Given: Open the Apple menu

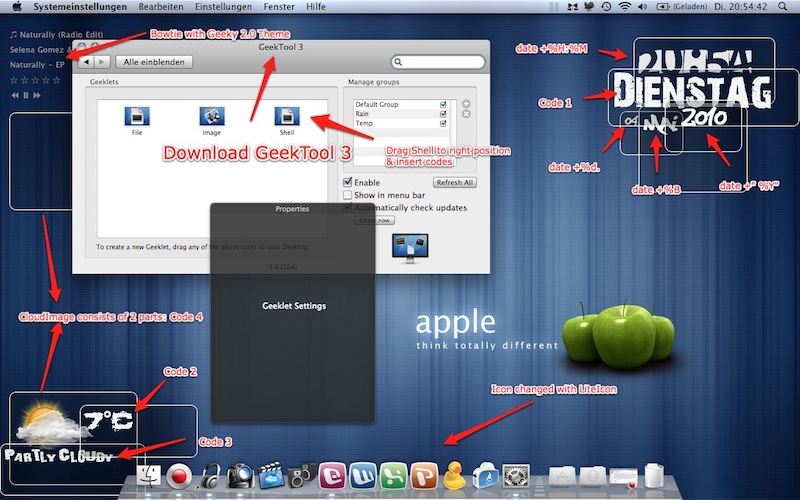Looking at the screenshot, I should tap(17, 7).
